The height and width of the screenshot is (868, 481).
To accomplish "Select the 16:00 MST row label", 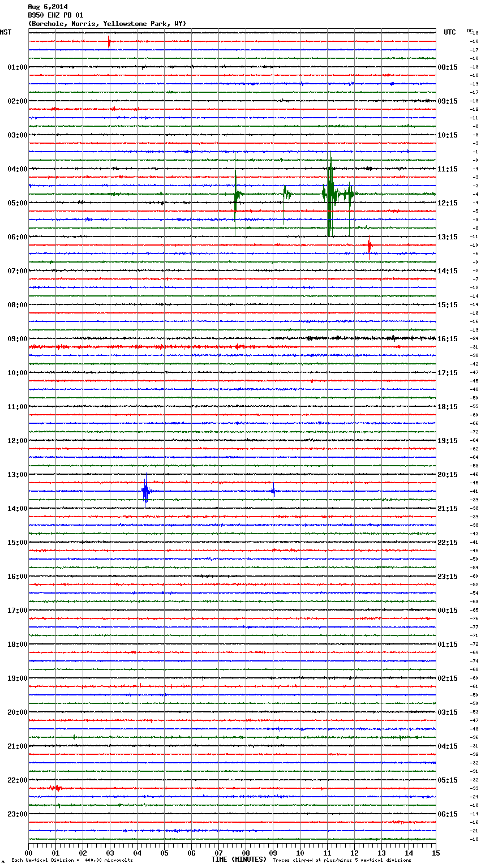I will pyautogui.click(x=17, y=577).
